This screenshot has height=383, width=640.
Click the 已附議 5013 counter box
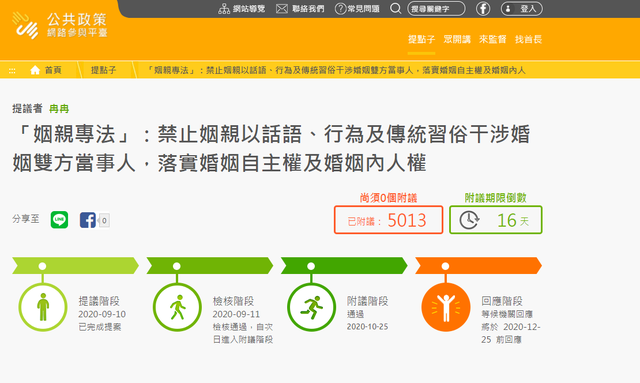pos(388,220)
